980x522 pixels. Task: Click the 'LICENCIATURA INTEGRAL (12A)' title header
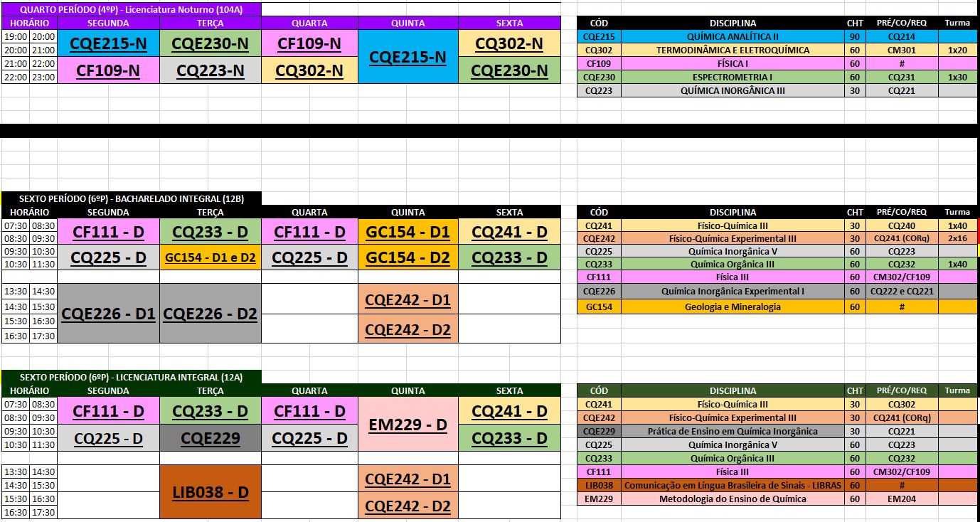(132, 378)
